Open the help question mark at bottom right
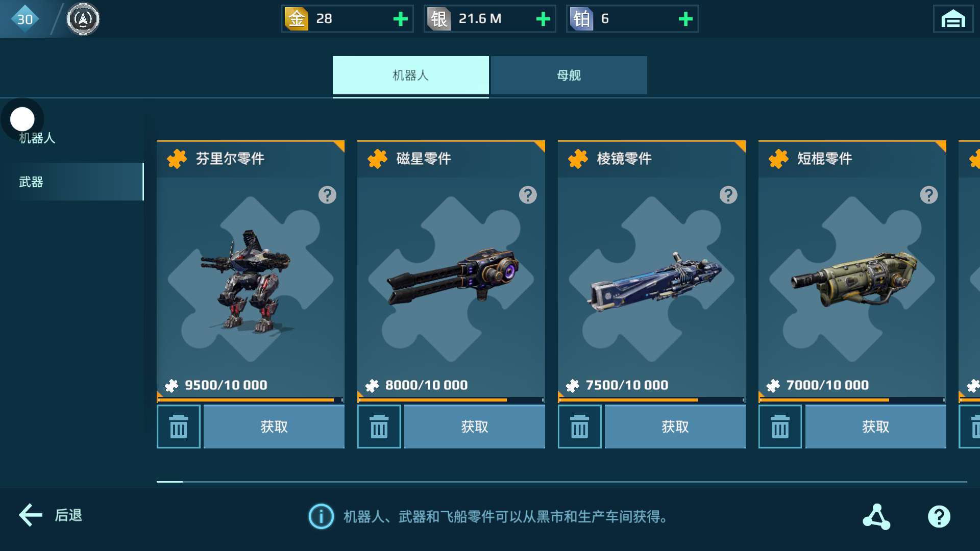Screen dimensions: 980x551 939,516
